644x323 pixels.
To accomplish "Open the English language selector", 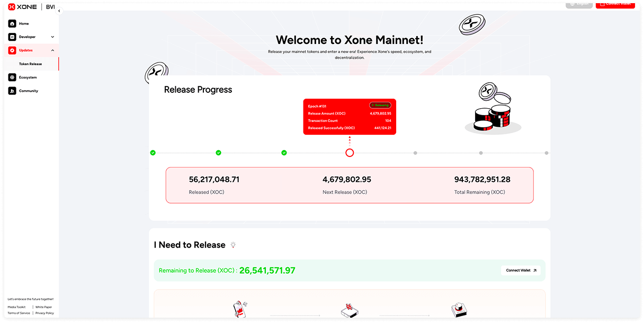I will pos(579,4).
